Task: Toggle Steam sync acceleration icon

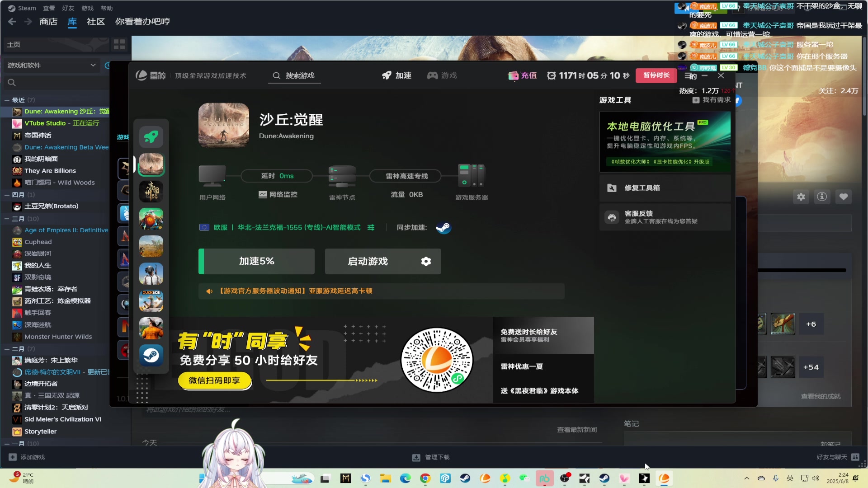Action: (443, 227)
